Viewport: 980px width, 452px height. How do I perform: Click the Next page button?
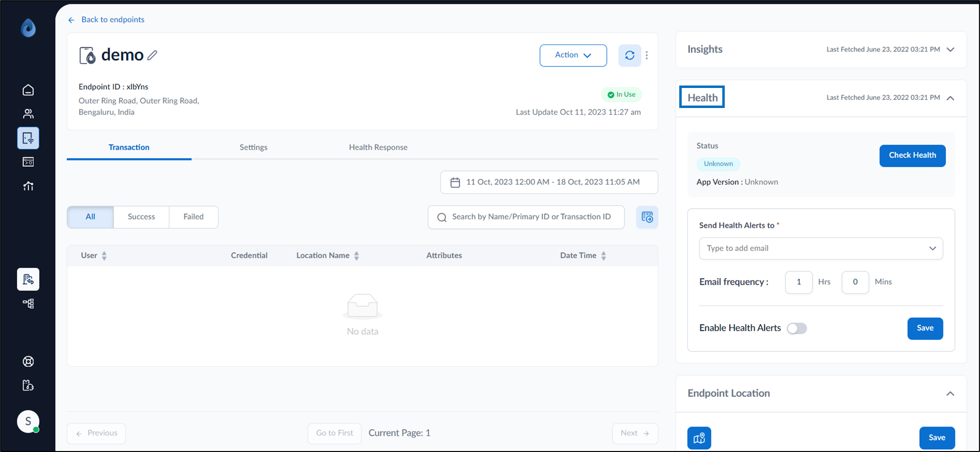(x=635, y=433)
